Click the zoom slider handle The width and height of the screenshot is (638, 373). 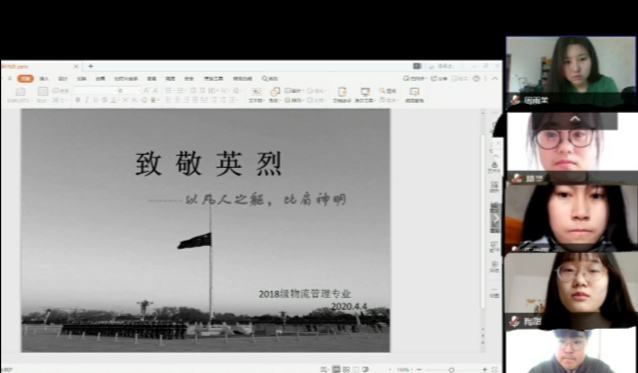[451, 369]
